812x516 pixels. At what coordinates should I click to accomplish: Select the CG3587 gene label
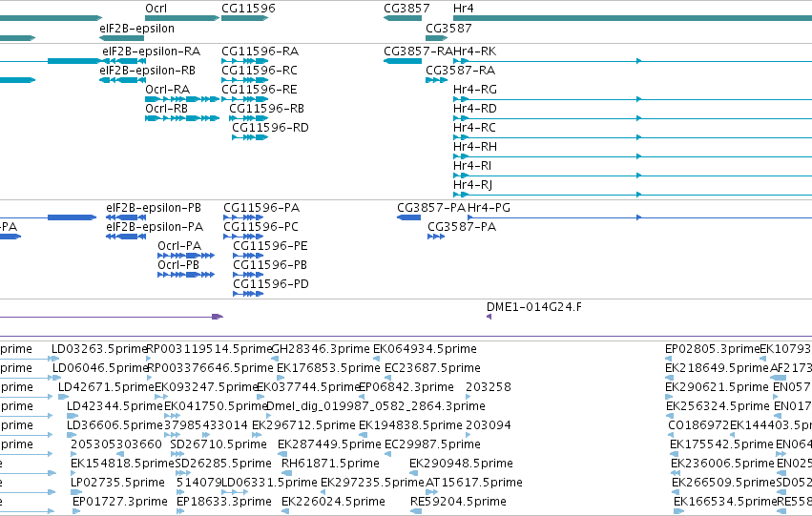[x=448, y=29]
